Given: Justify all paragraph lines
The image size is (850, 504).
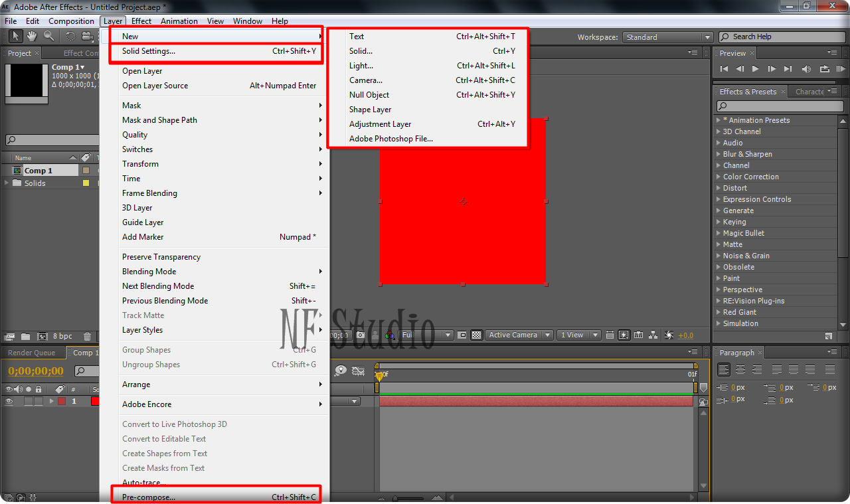Looking at the screenshot, I should [830, 370].
